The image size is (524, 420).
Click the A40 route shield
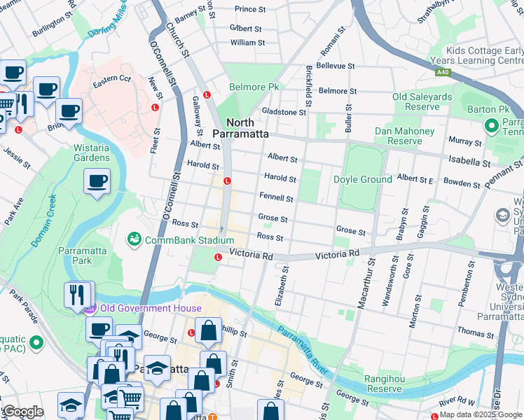pos(441,71)
